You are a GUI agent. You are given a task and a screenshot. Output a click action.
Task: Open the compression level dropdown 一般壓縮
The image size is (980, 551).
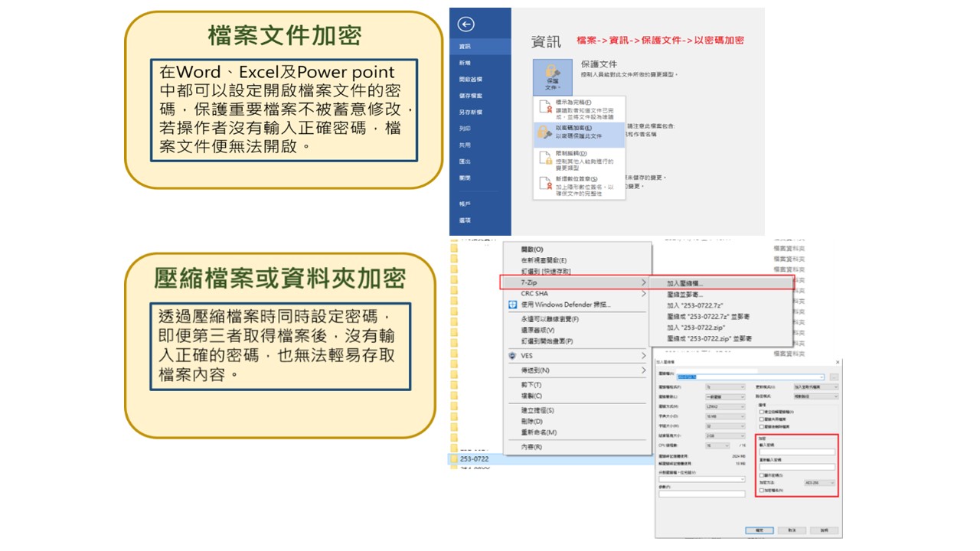[x=725, y=397]
